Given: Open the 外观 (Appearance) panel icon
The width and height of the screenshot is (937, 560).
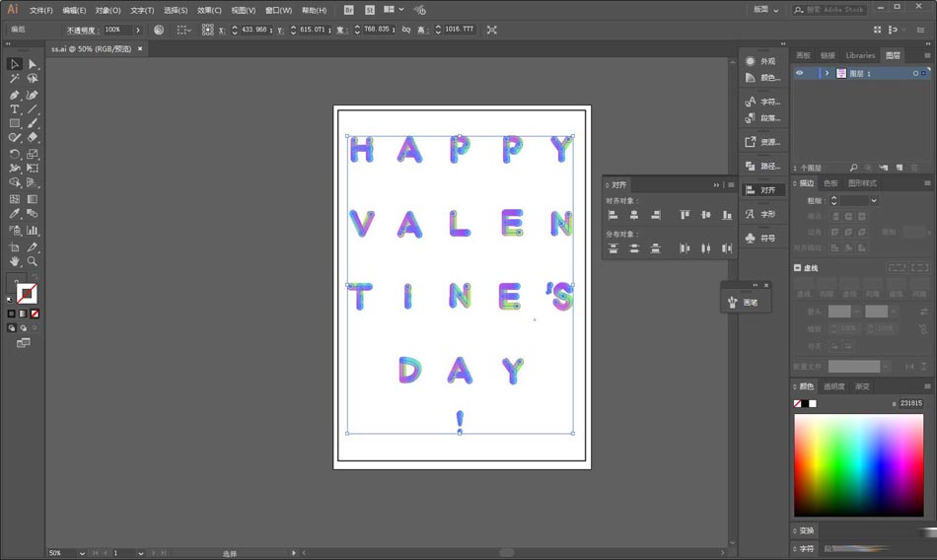Looking at the screenshot, I should point(761,61).
